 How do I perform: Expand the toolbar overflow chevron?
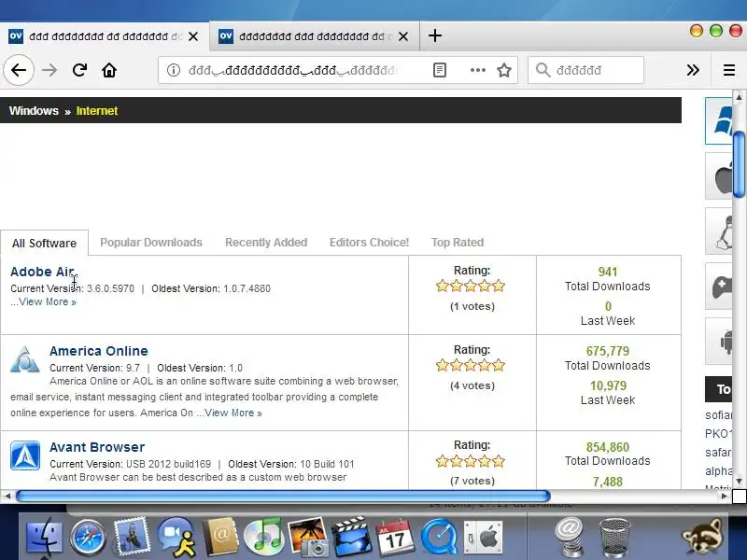point(693,71)
